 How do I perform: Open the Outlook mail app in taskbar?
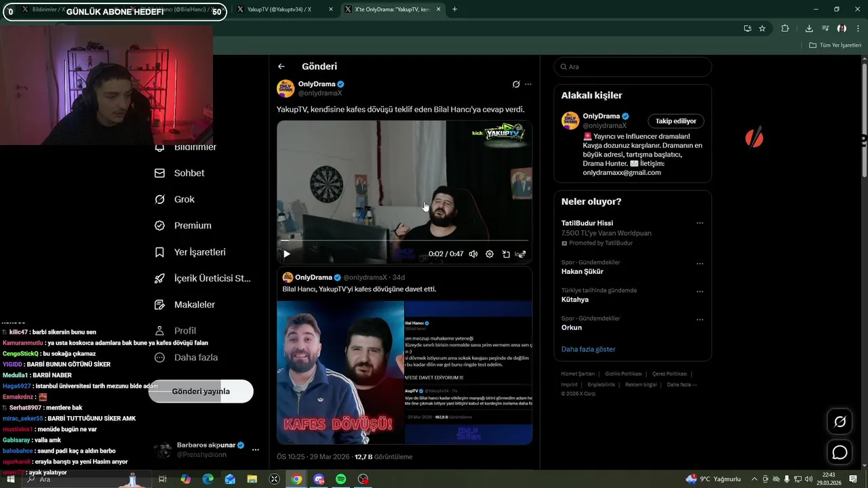[230, 479]
